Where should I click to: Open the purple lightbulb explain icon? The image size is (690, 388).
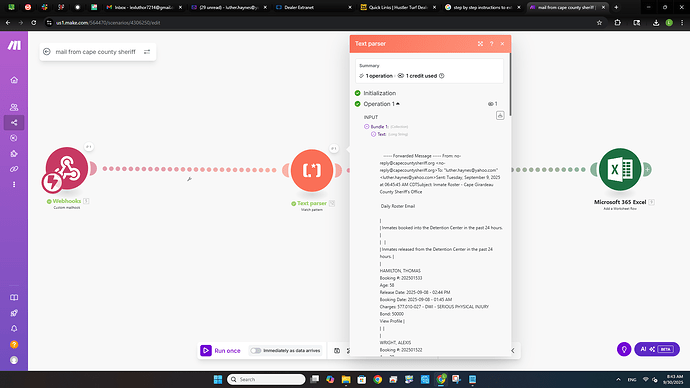[x=624, y=349]
